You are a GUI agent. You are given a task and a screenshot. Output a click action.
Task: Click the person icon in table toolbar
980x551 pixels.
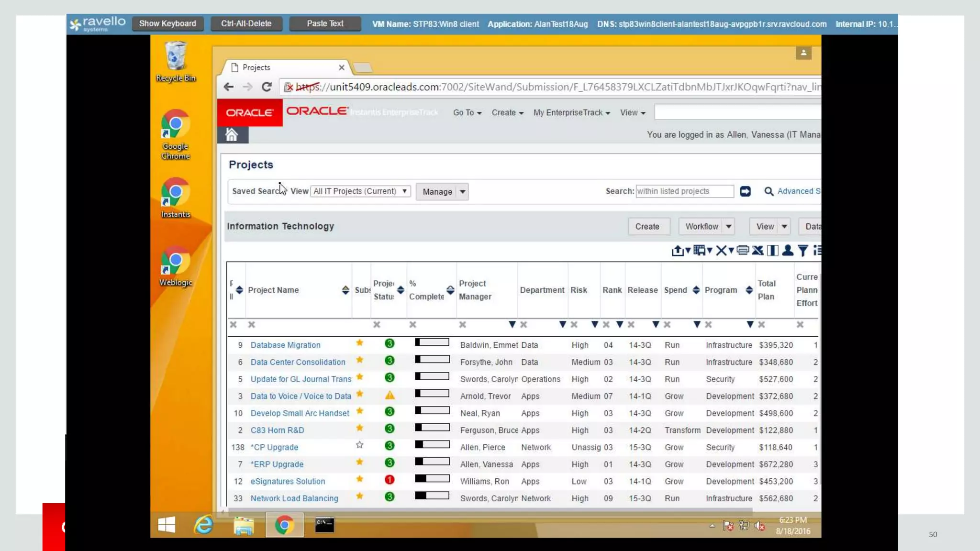[x=788, y=250]
